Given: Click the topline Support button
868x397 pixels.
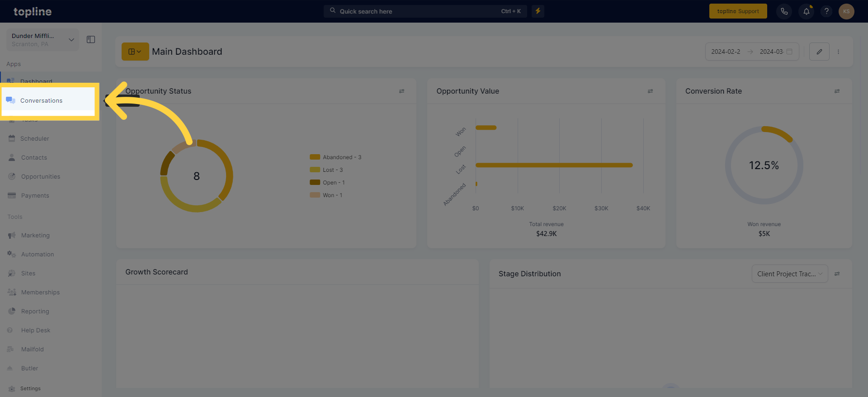Looking at the screenshot, I should click(738, 11).
